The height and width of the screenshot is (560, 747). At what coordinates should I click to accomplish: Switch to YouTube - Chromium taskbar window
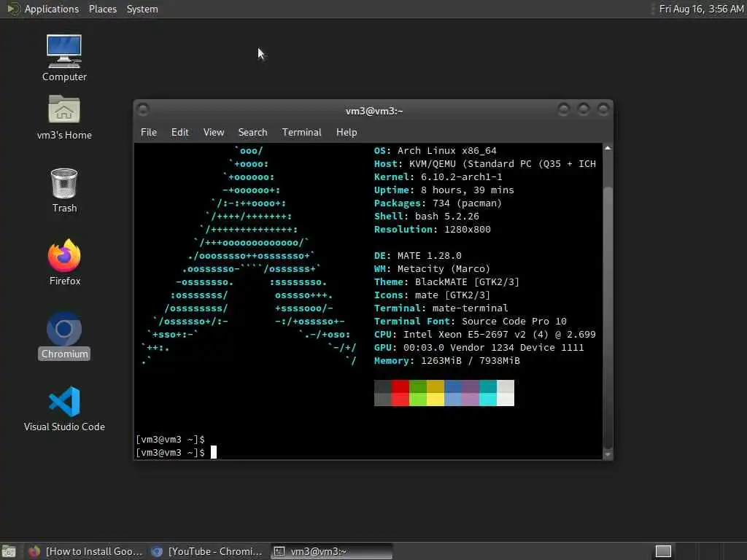click(x=208, y=551)
